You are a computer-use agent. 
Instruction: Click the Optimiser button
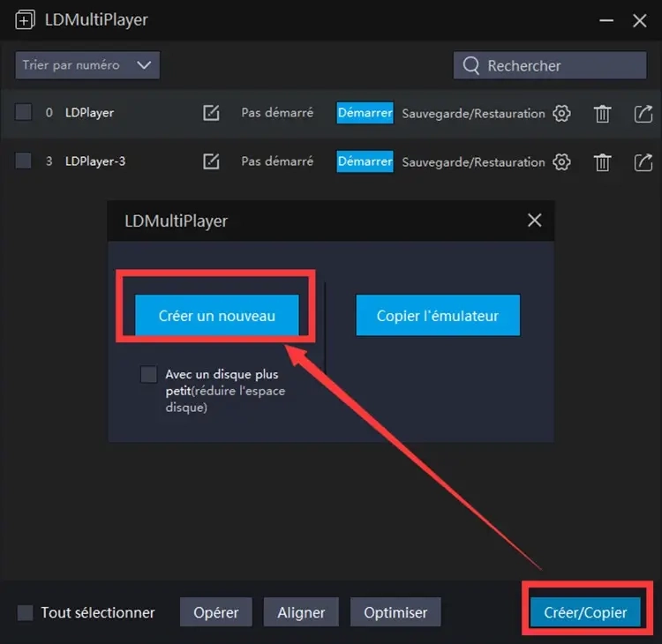point(395,612)
